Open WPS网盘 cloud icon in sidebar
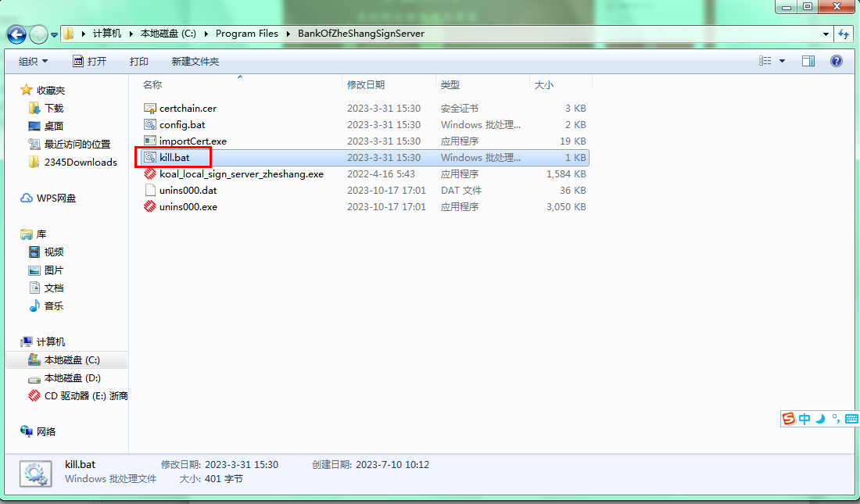Image resolution: width=860 pixels, height=504 pixels. 27,198
